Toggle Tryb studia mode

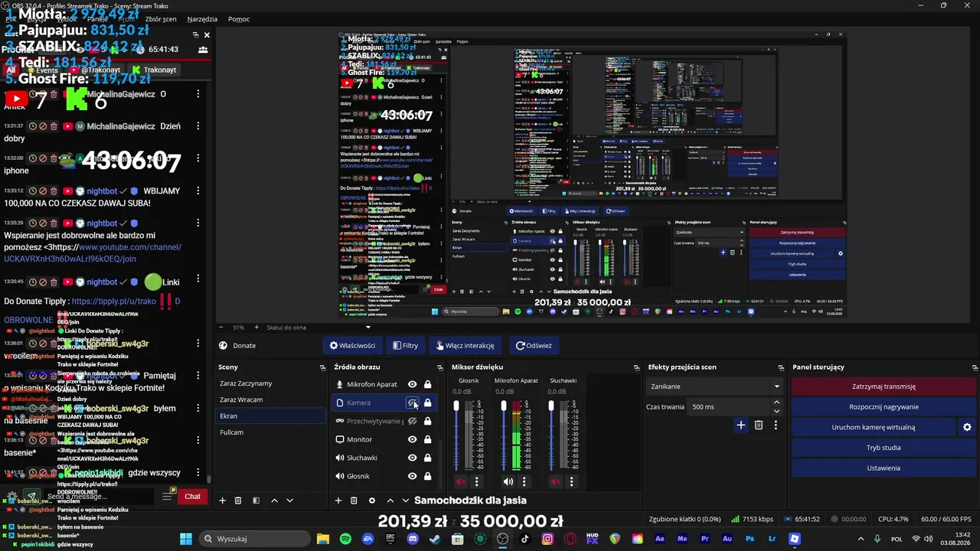pyautogui.click(x=884, y=448)
